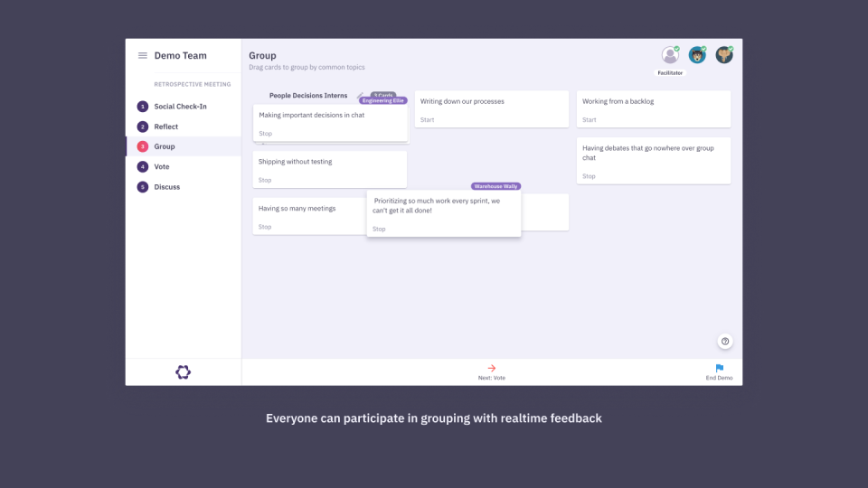Navigate to the Discuss phase
The image size is (868, 488).
(x=166, y=187)
